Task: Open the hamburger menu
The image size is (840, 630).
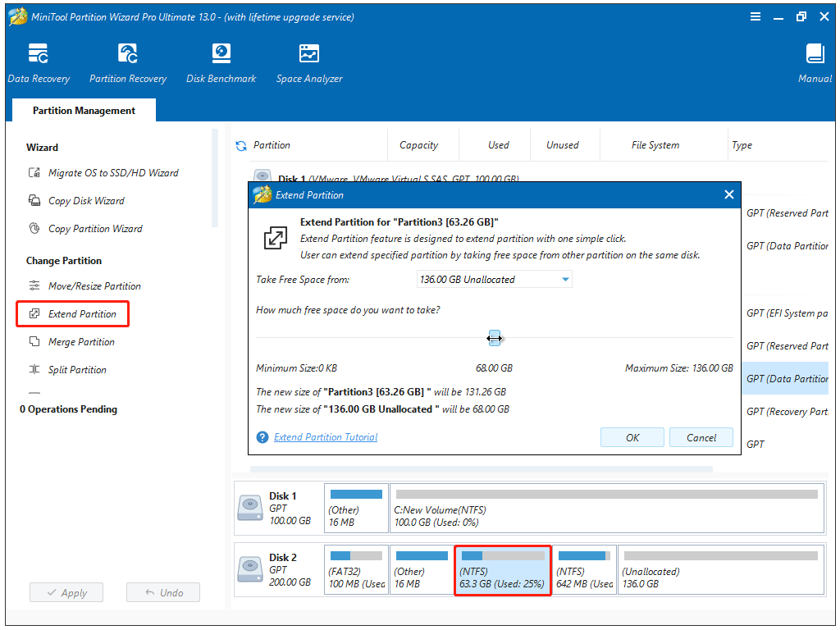Action: point(755,16)
